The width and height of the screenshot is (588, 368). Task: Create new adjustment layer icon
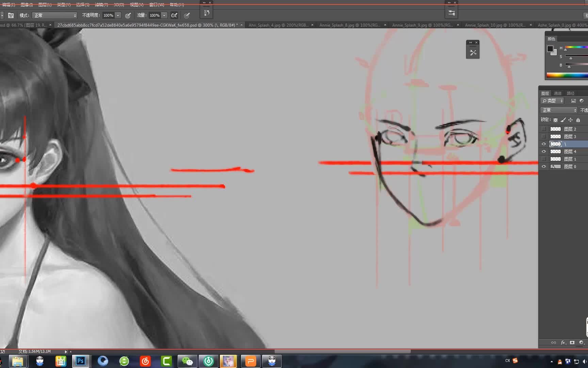coord(582,342)
